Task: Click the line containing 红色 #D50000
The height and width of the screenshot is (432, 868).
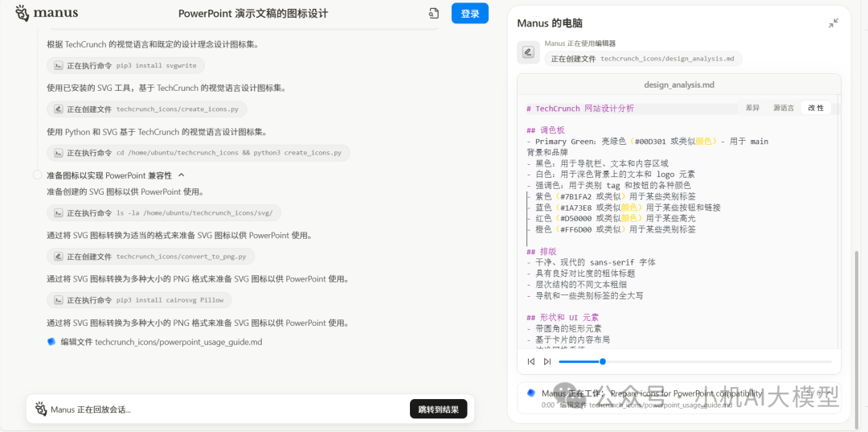Action: coord(611,218)
